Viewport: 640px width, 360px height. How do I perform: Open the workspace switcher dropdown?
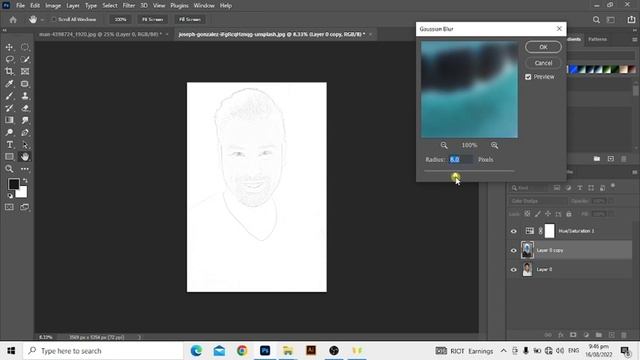tap(611, 19)
